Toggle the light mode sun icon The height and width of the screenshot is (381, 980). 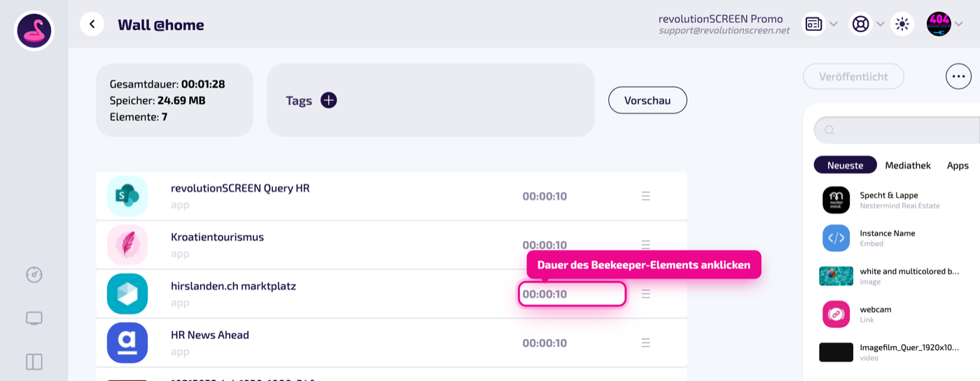point(902,25)
